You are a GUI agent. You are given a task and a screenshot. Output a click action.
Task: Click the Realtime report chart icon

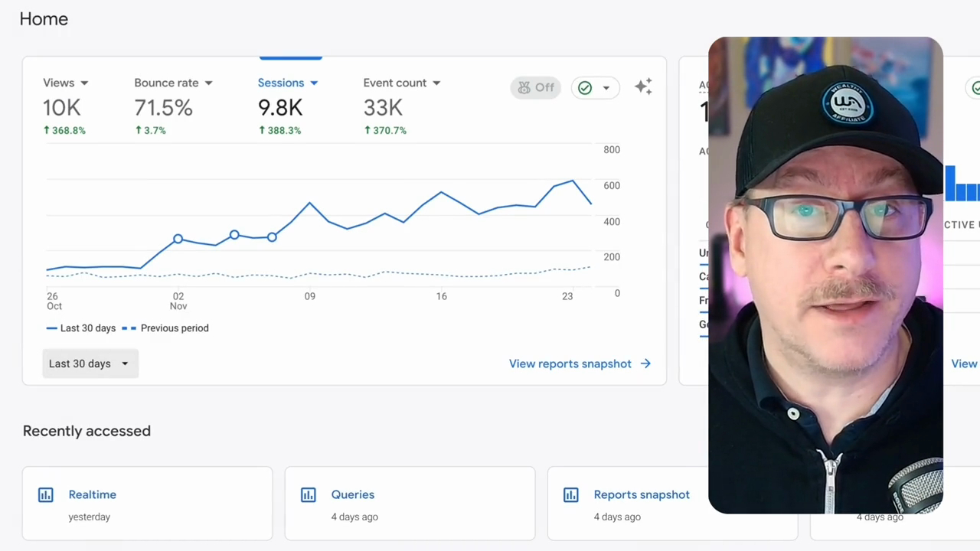point(46,495)
